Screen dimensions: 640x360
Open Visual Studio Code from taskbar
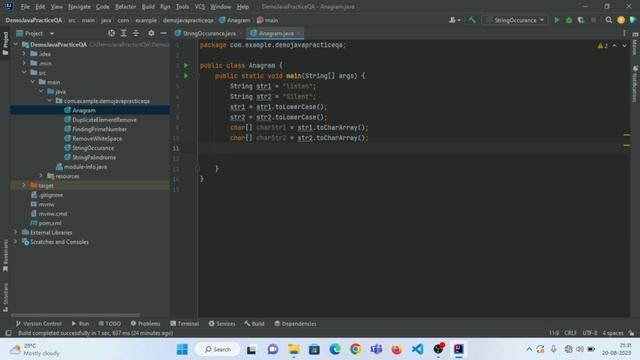417,349
